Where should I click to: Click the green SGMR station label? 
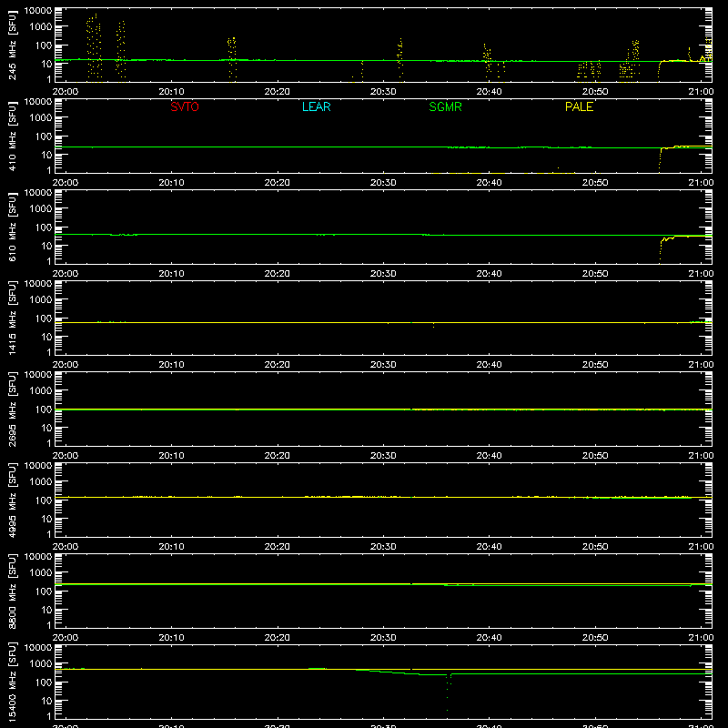click(x=445, y=106)
